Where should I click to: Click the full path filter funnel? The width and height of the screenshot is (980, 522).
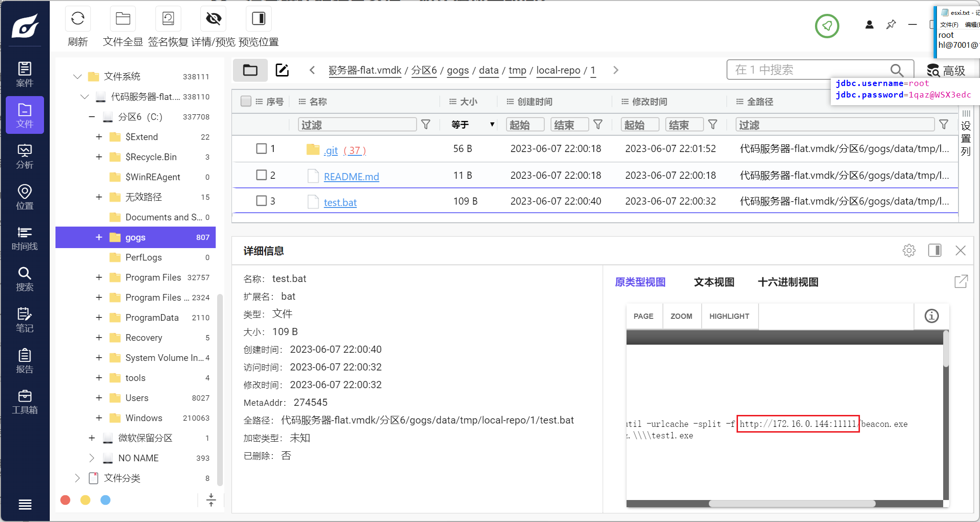(944, 125)
